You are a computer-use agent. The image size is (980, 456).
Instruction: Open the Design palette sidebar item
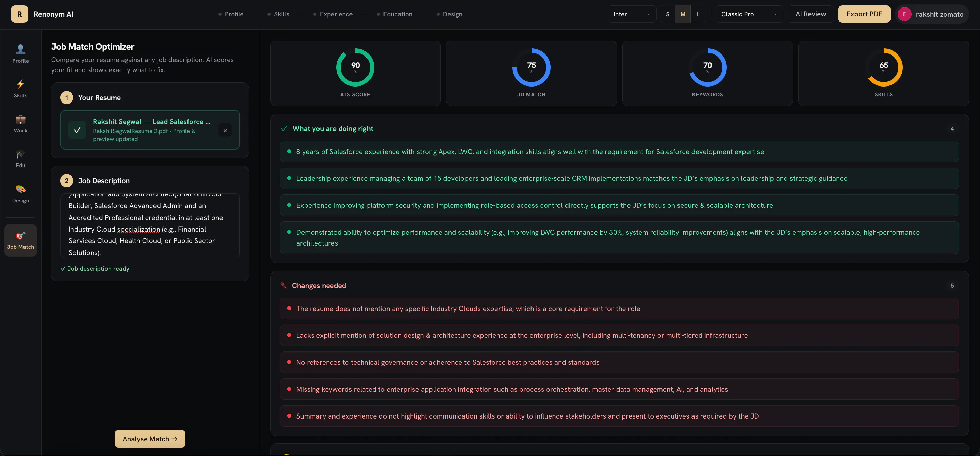point(20,193)
